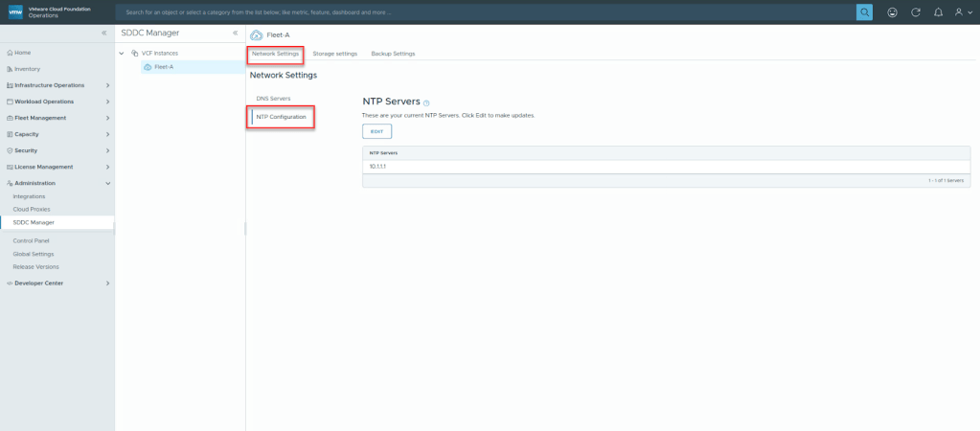Click the Fleet-A tree item icon
The width and height of the screenshot is (980, 431).
(148, 67)
